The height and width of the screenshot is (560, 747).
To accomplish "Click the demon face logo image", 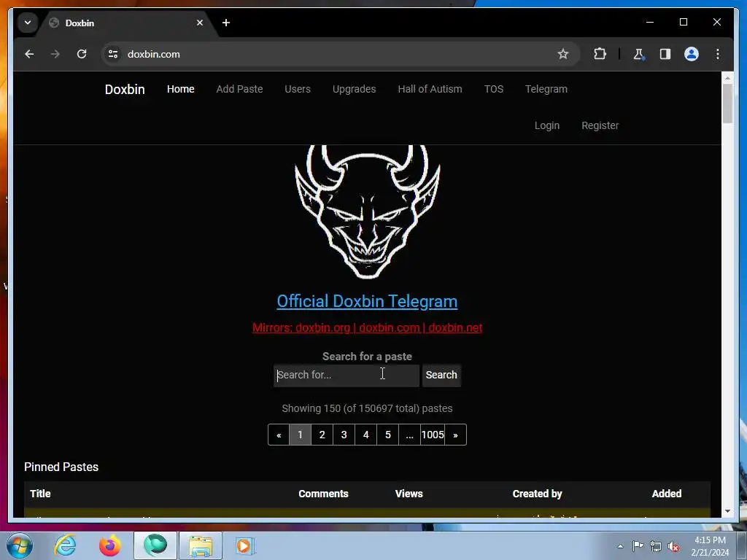I will coord(368,212).
